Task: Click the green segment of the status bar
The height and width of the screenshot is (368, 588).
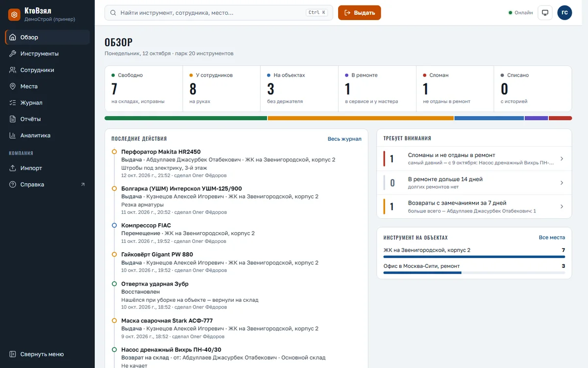Action: [x=186, y=118]
